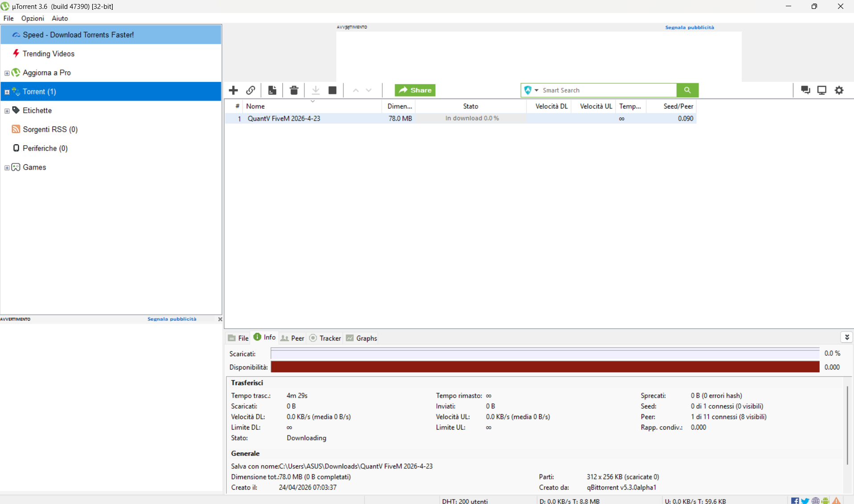Expand the Torrent (1) tree node
This screenshot has width=854, height=504.
[x=7, y=92]
